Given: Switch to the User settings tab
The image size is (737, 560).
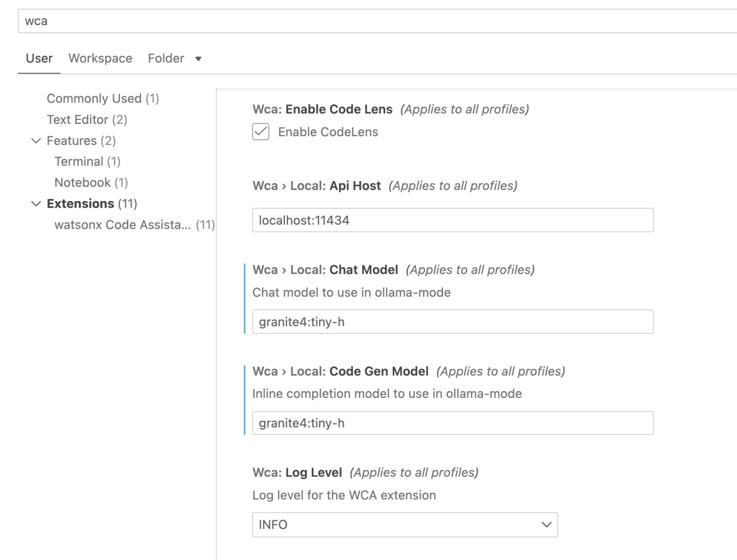Looking at the screenshot, I should (39, 58).
